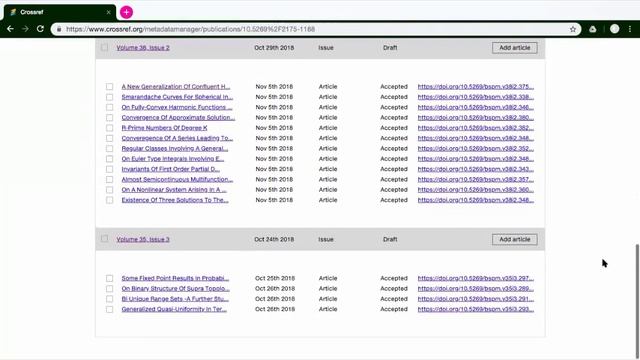Image resolution: width=640 pixels, height=360 pixels.
Task: Add article to Volume 35, Issue 3
Action: (515, 239)
